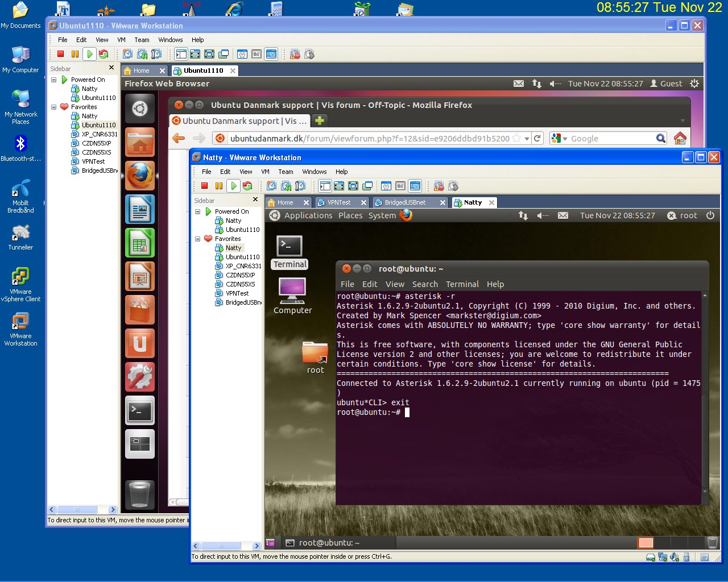Take a snapshot in Ubuntu1110 window toolbar
Viewport: 728px width, 582px height.
(128, 54)
